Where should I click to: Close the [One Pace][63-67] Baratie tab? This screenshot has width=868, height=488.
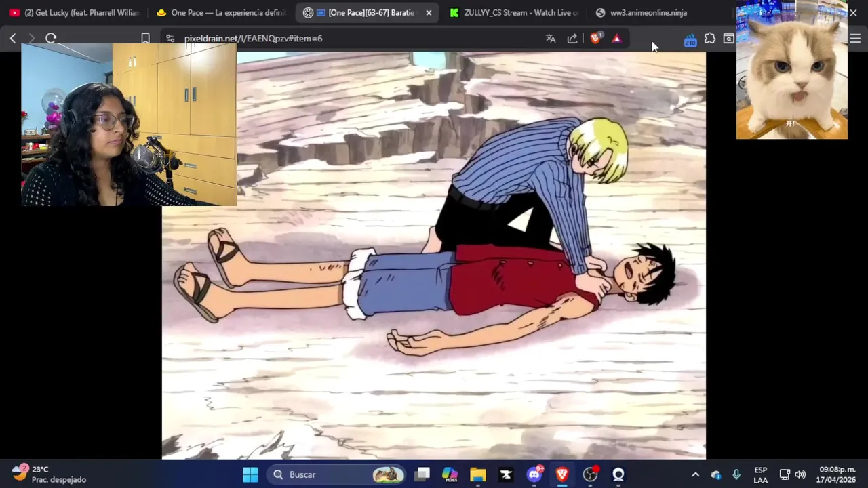click(429, 13)
